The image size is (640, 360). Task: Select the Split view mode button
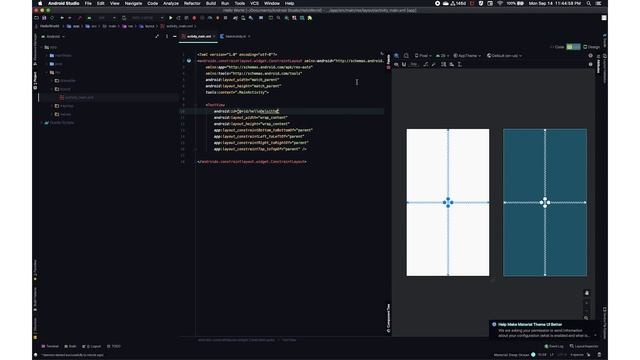(573, 47)
